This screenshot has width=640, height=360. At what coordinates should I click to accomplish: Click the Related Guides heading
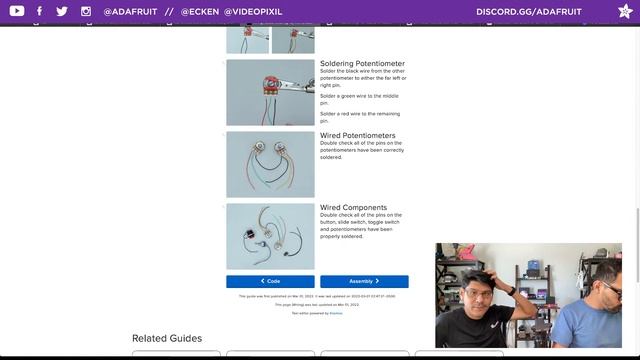167,338
